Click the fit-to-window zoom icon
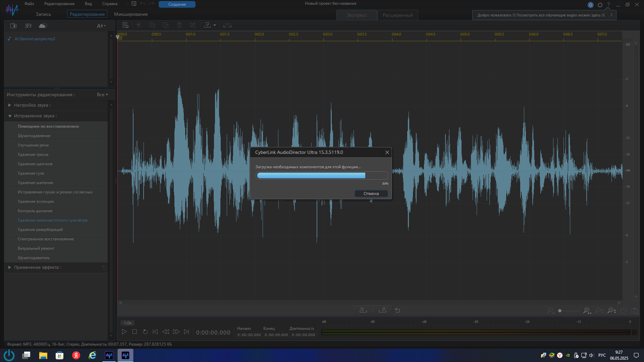The width and height of the screenshot is (644, 362). pyautogui.click(x=624, y=311)
